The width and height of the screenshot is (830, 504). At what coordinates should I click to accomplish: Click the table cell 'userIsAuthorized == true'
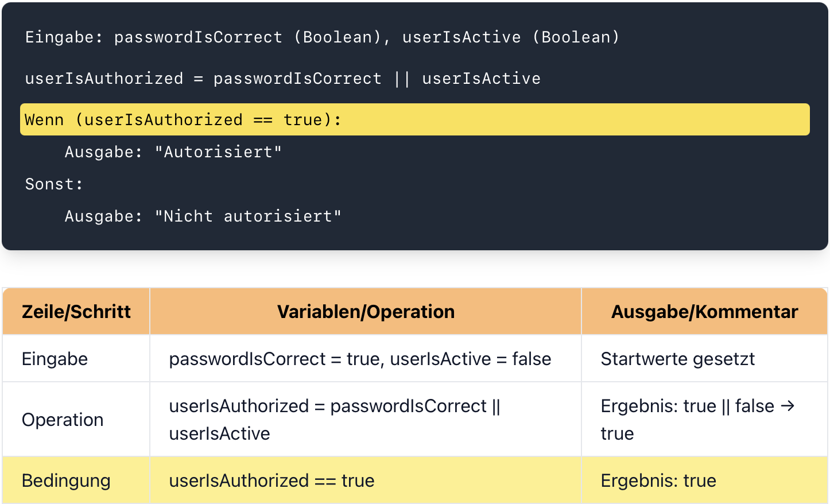click(x=366, y=480)
